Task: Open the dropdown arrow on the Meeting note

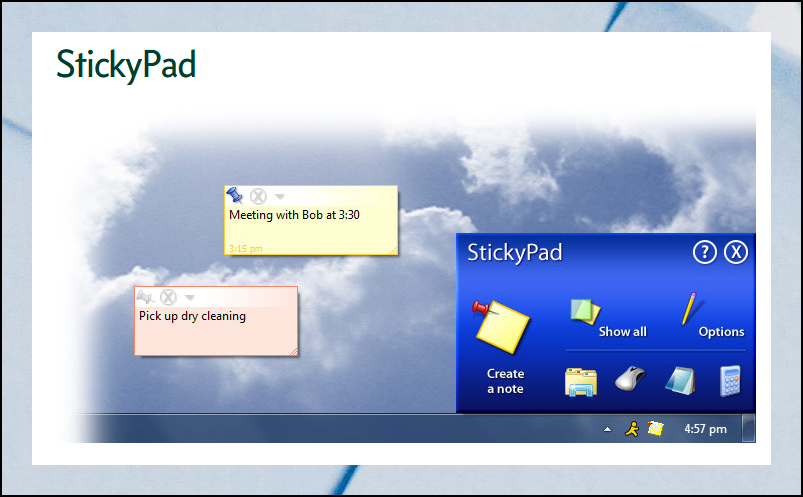Action: [x=280, y=196]
